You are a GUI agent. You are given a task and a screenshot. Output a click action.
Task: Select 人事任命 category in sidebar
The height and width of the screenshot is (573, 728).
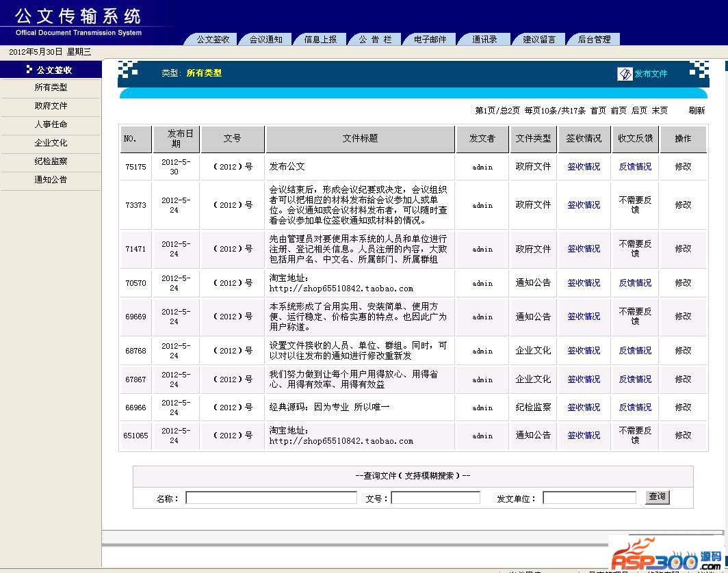click(x=51, y=124)
